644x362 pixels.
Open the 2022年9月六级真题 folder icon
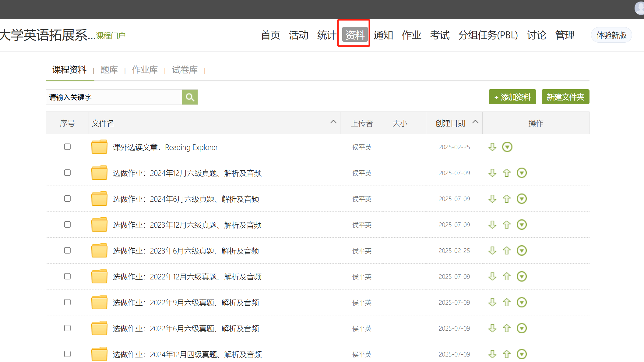point(99,303)
